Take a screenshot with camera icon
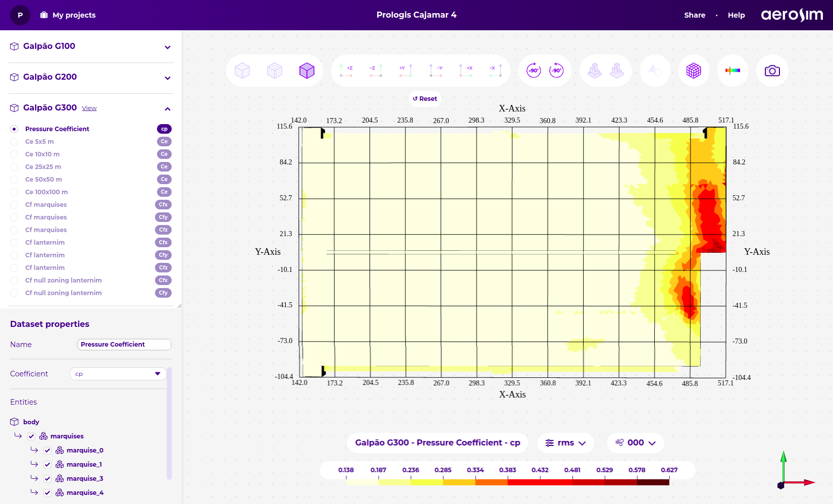This screenshot has width=833, height=504. (x=772, y=71)
